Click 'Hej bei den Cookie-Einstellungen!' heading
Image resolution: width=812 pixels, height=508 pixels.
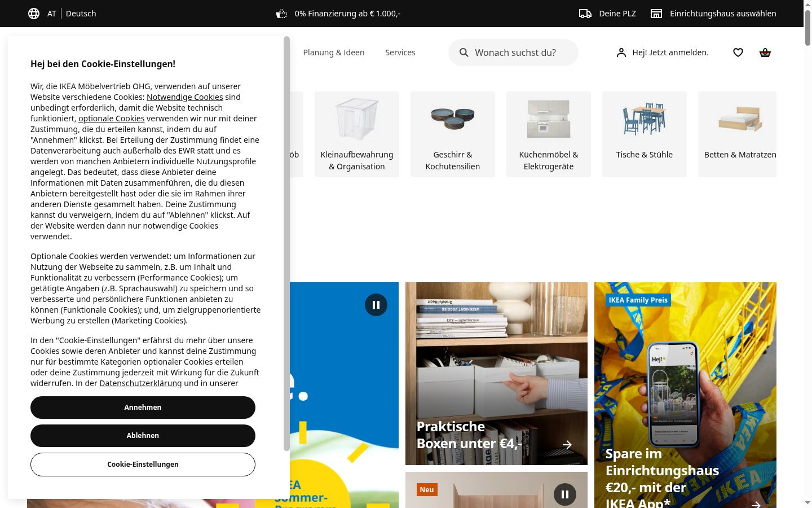pyautogui.click(x=103, y=64)
